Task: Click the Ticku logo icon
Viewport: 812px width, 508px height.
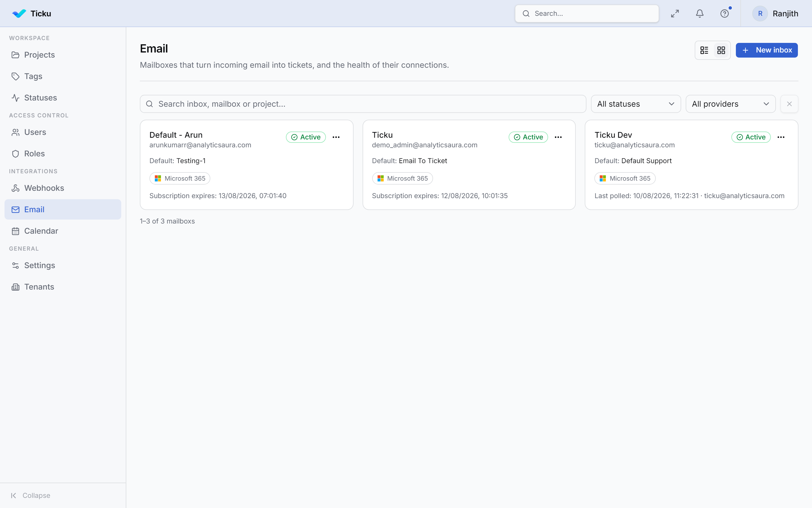Action: [19, 14]
